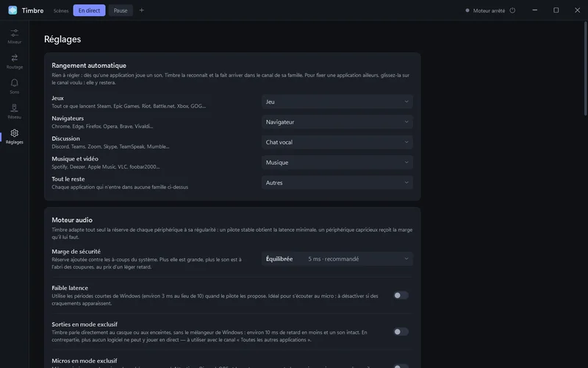
Task: Click the Jeux row label
Action: tap(57, 98)
